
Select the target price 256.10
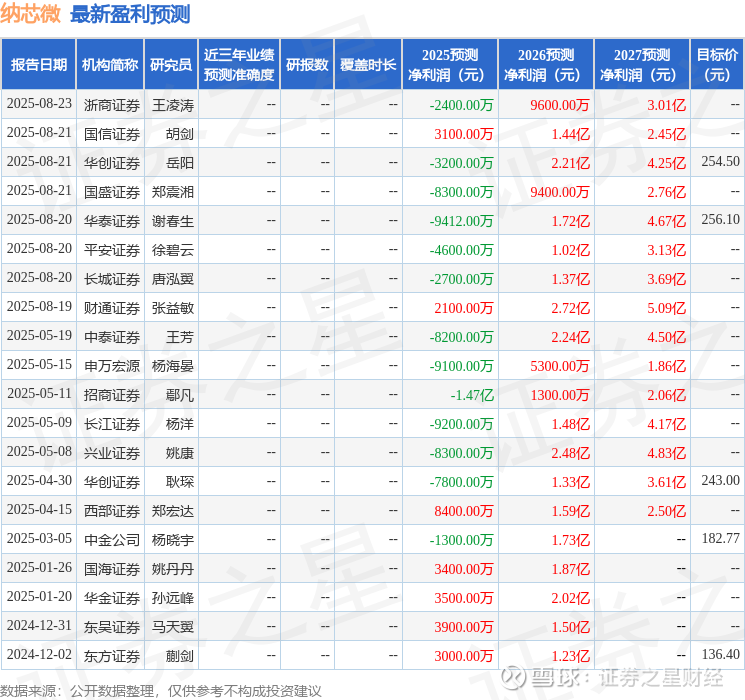[x=720, y=220]
